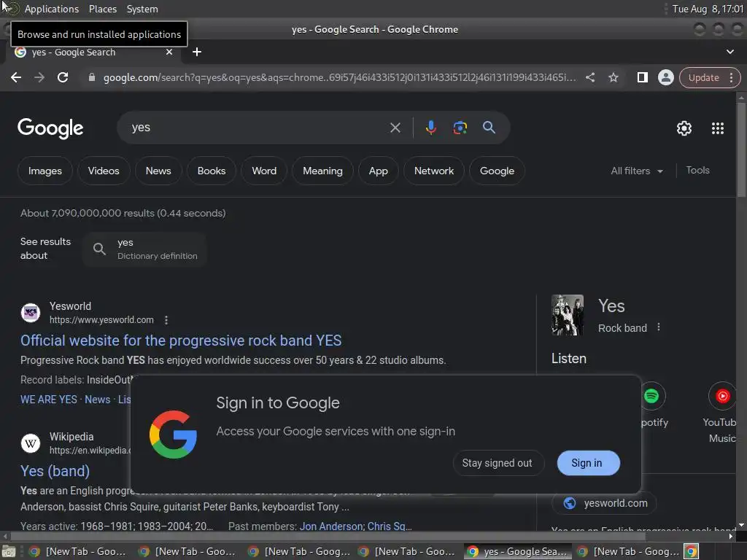Submit search with the magnifier icon

(x=489, y=127)
